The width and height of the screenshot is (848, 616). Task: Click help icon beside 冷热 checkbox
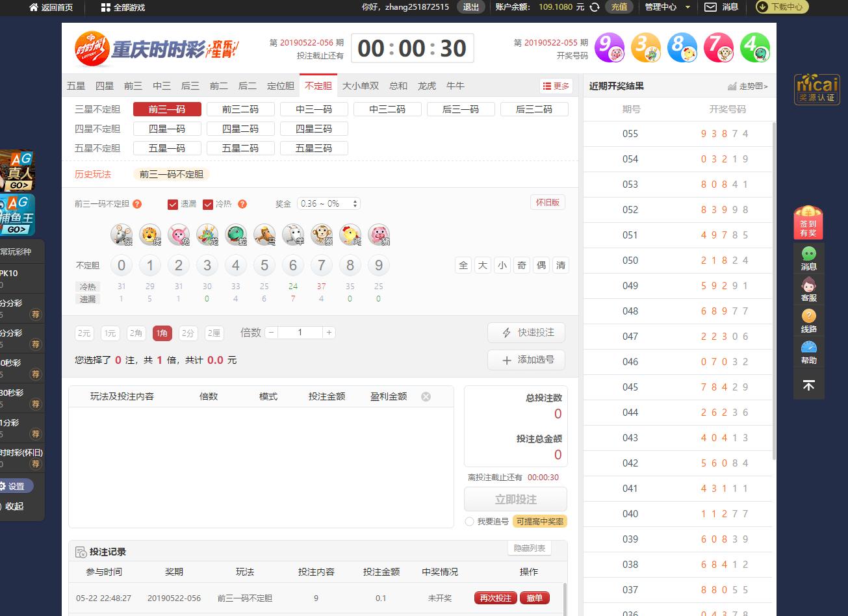click(x=242, y=204)
